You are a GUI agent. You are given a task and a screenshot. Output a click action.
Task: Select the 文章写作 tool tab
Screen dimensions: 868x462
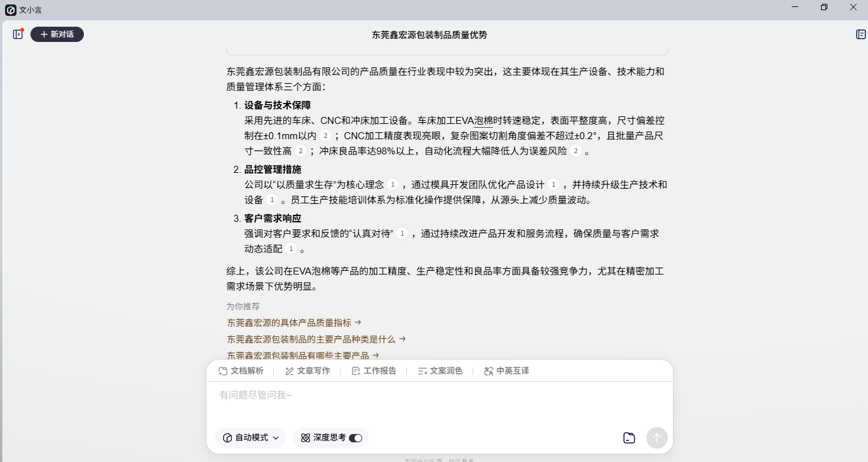click(x=308, y=371)
